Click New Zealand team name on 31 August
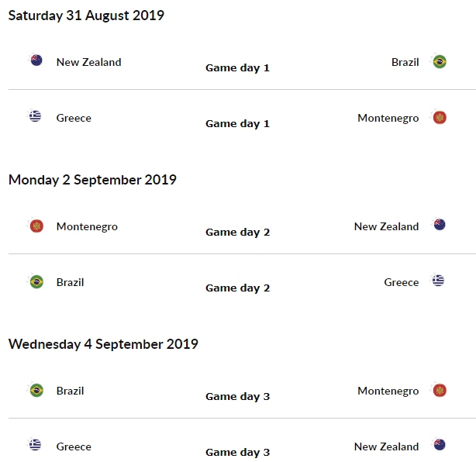Viewport: 476px width, 462px height. 88,62
